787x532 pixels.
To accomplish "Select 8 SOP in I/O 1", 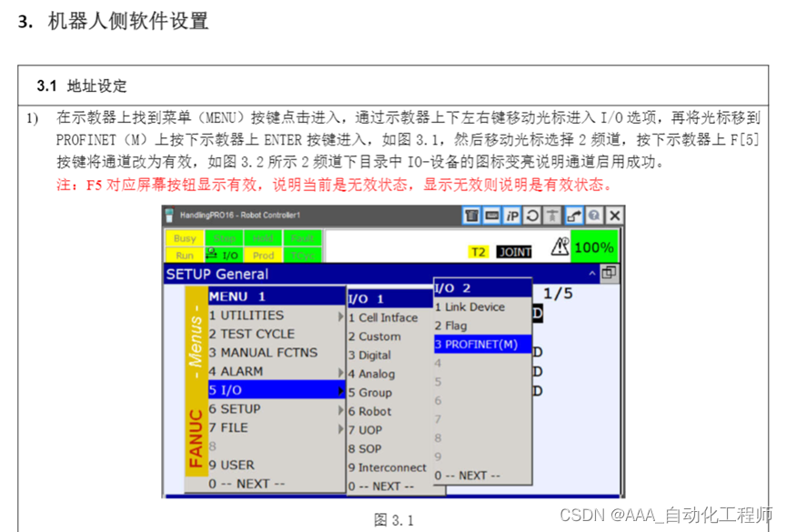I will pos(390,448).
